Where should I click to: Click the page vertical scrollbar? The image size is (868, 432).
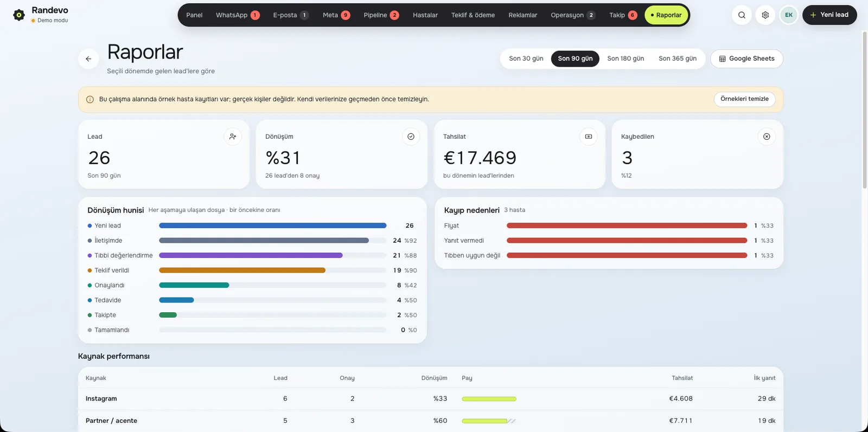tap(865, 109)
